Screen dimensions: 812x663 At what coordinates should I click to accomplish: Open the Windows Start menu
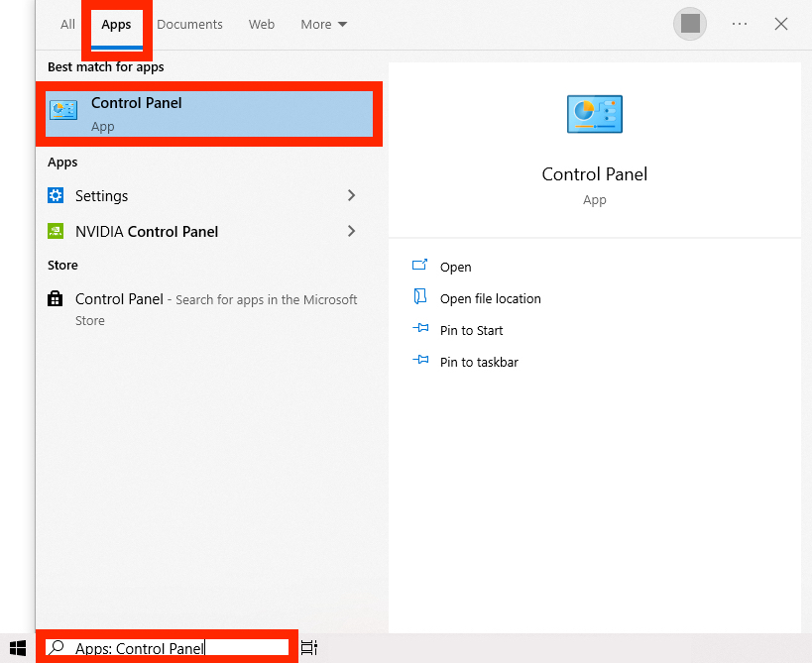click(18, 648)
